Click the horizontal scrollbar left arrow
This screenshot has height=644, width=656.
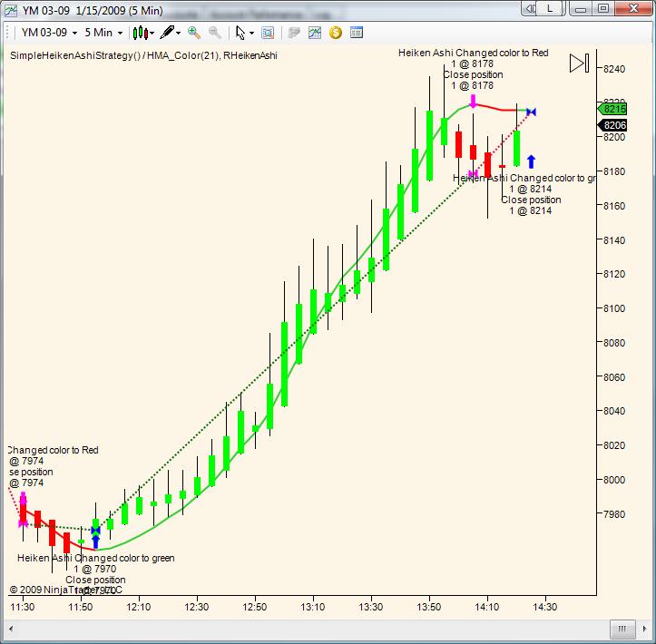click(x=11, y=629)
